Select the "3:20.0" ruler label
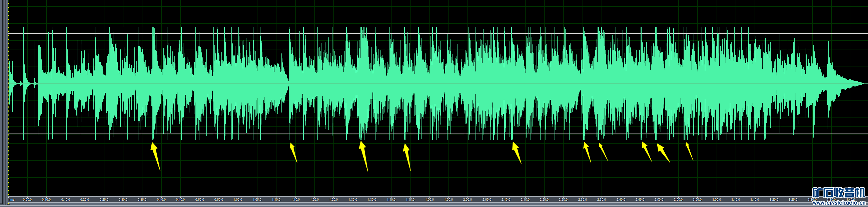The image size is (868, 207). coord(774,200)
